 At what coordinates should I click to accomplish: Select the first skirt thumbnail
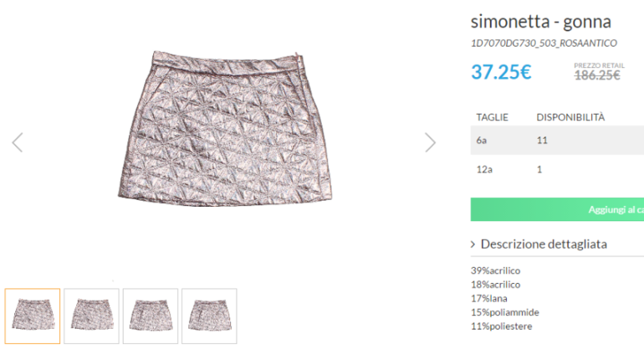33,316
